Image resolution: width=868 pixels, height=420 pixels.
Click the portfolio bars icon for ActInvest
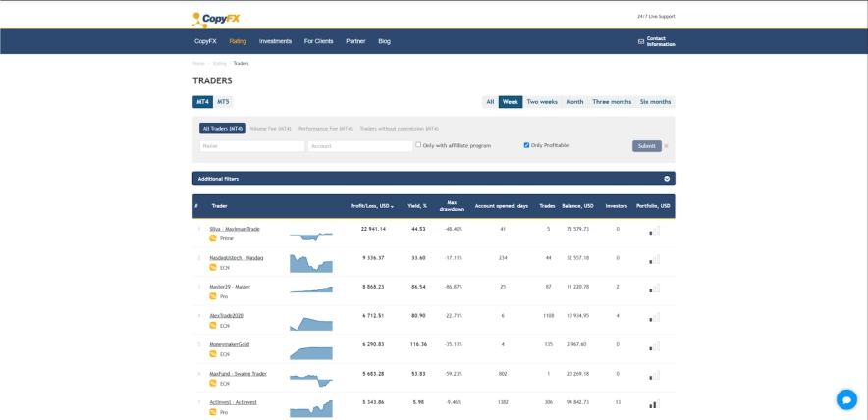click(x=654, y=403)
